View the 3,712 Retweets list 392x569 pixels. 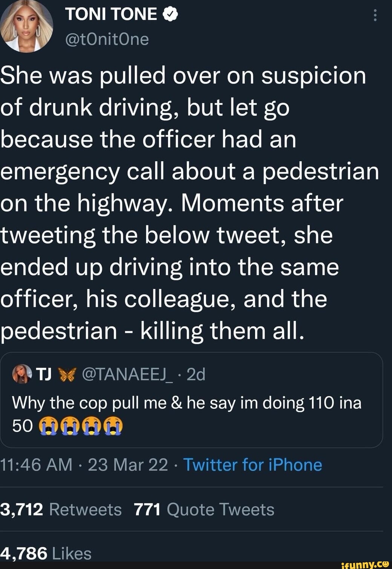coord(61,509)
